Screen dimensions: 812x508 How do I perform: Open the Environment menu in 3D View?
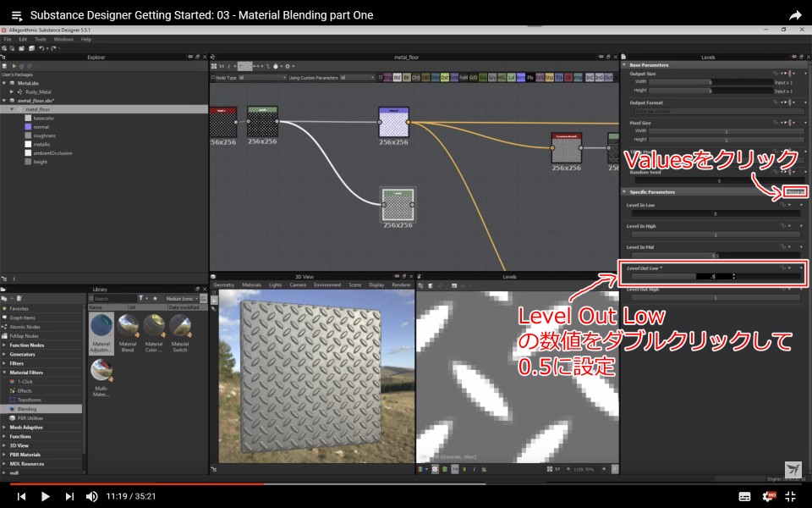(327, 285)
